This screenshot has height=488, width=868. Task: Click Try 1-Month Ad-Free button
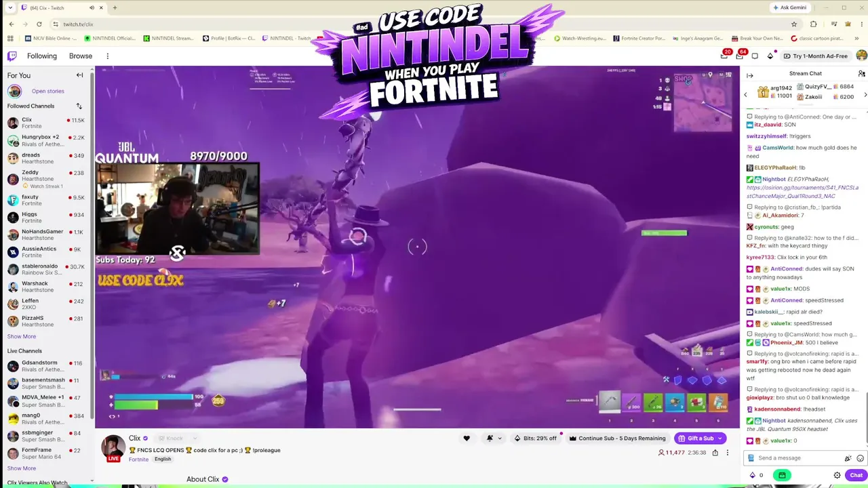816,56
